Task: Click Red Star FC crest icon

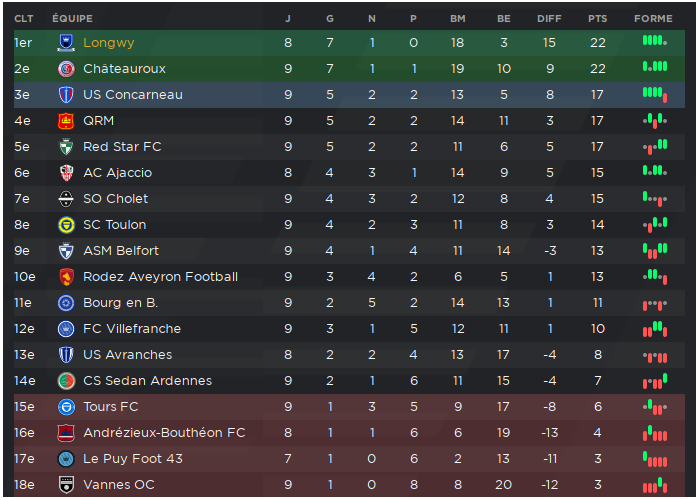Action: pyautogui.click(x=66, y=147)
